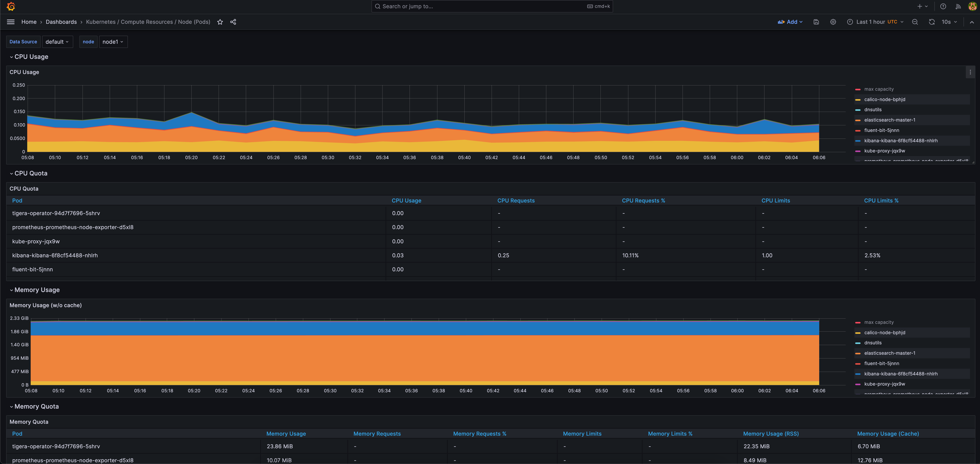Navigate to Dashboards in the breadcrumb
The height and width of the screenshot is (464, 980).
(x=61, y=22)
